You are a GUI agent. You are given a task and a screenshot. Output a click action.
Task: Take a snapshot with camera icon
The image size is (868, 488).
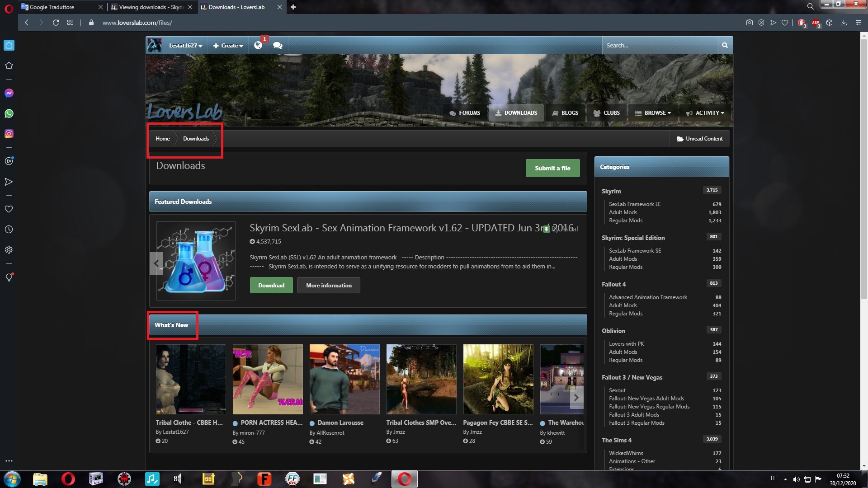pos(749,23)
